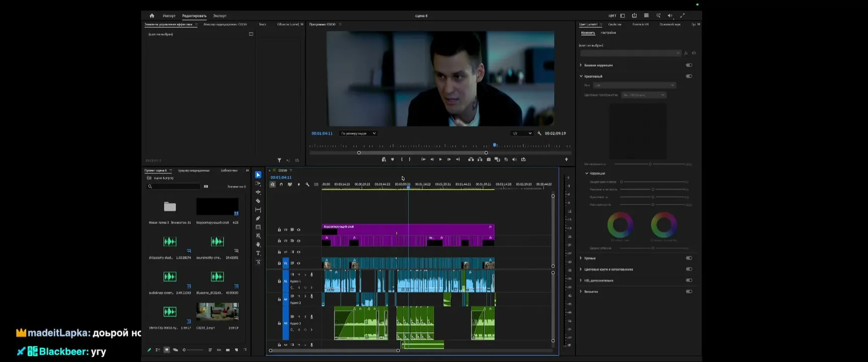Select the Slip tool
This screenshot has height=362, width=868.
(258, 210)
